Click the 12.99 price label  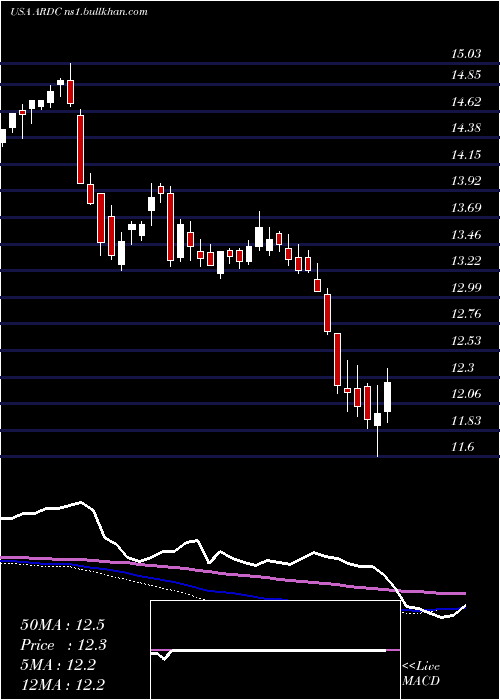coord(466,287)
